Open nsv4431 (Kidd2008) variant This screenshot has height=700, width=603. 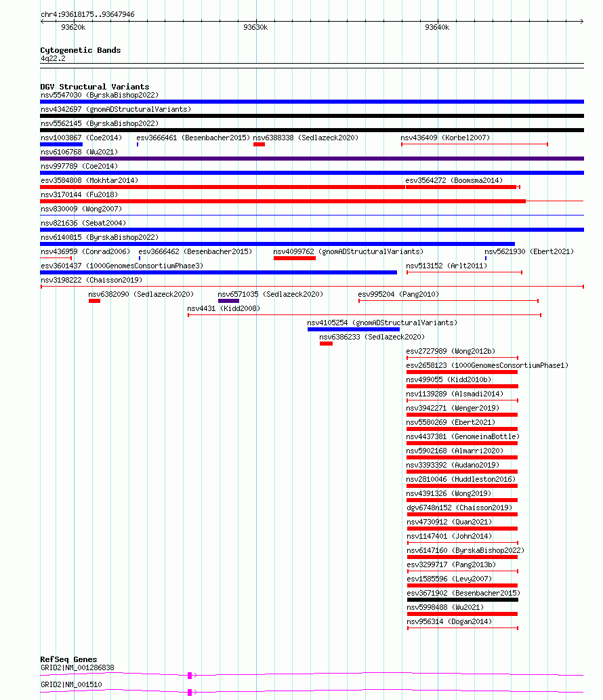click(224, 310)
